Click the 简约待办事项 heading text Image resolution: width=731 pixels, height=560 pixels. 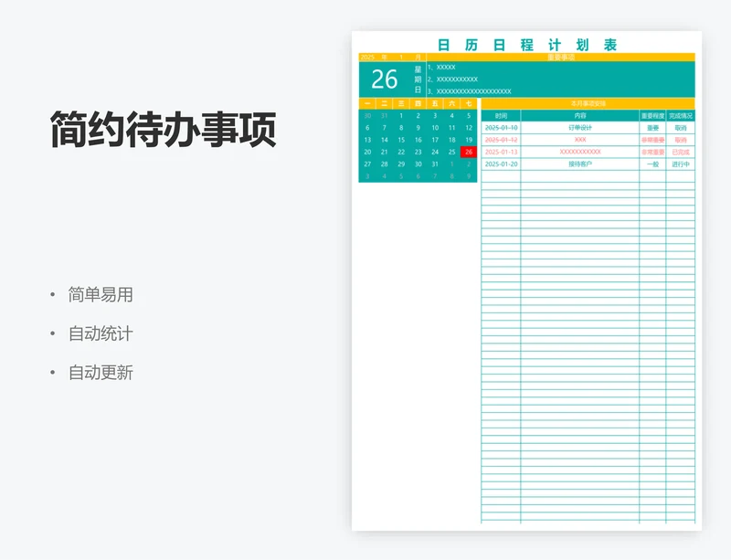point(163,131)
